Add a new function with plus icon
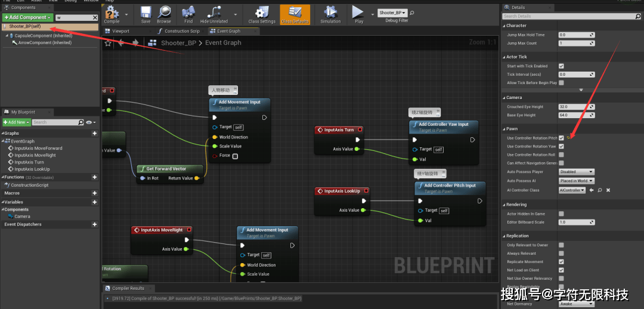Viewport: 644px width, 309px height. pos(94,177)
